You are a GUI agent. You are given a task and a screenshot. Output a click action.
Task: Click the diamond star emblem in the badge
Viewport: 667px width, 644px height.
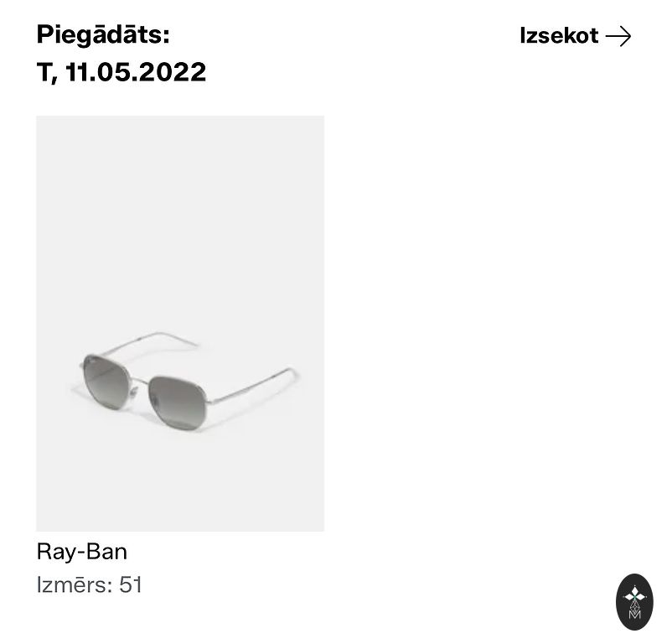pos(633,593)
